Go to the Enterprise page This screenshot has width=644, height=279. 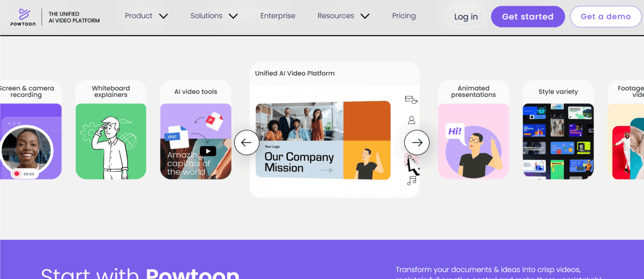coord(278,16)
